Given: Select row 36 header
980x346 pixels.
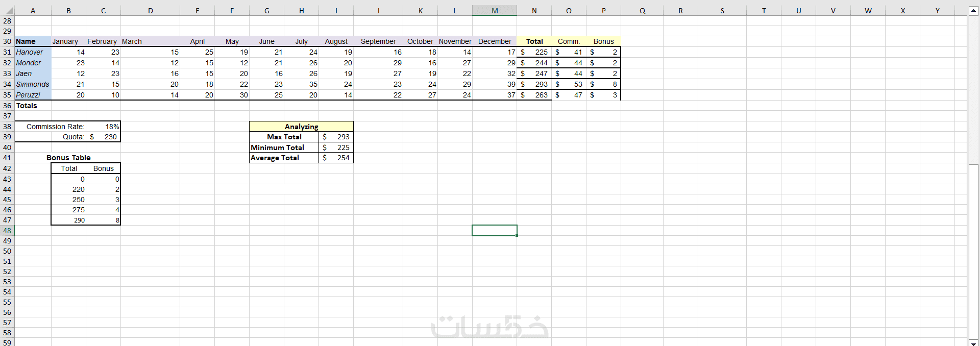Looking at the screenshot, I should tap(7, 106).
